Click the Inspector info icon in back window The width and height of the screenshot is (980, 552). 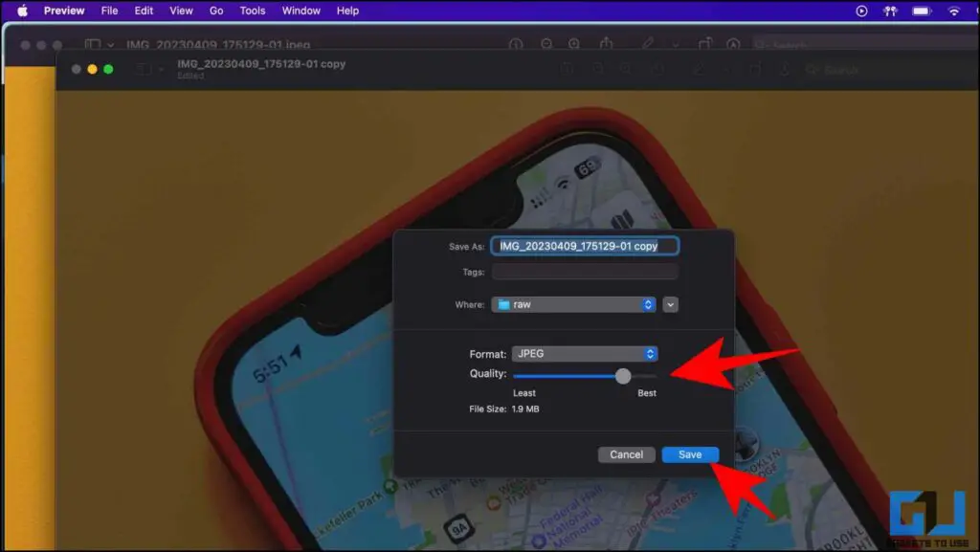[516, 44]
